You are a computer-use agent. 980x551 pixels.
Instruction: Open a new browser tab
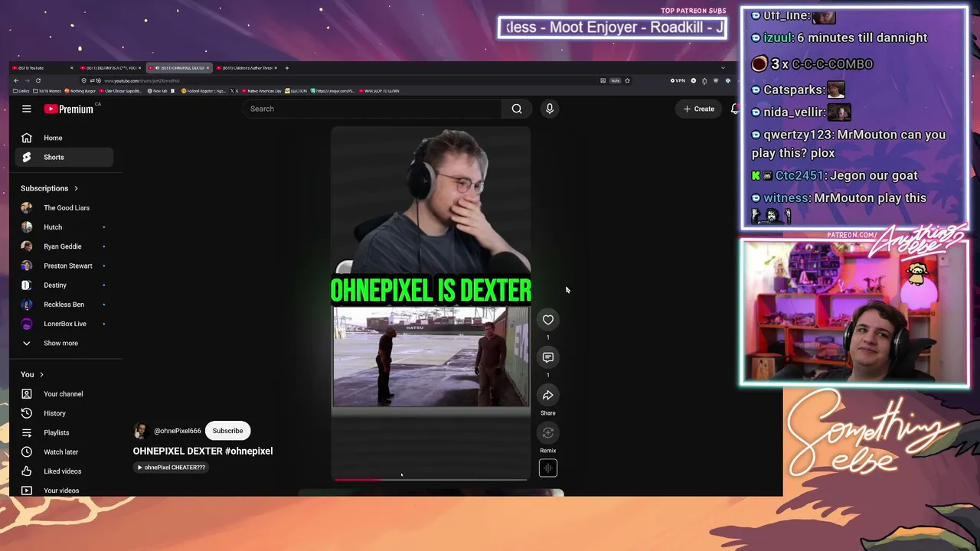287,68
